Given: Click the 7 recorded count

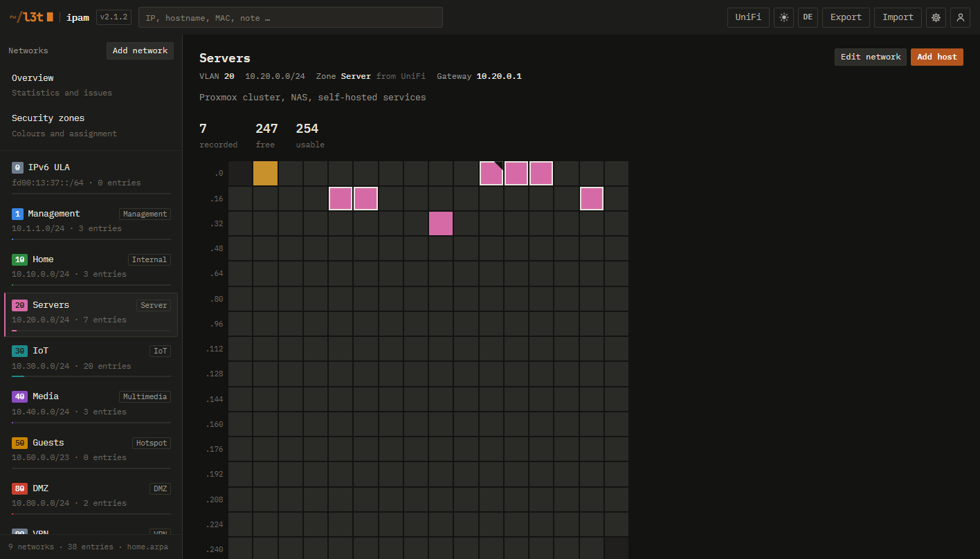Looking at the screenshot, I should point(203,129).
